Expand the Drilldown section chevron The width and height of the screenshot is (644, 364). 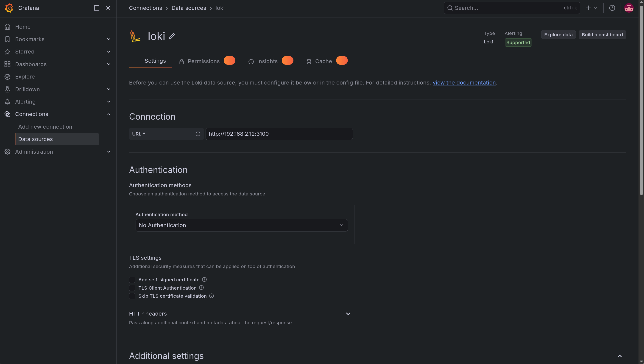click(109, 89)
